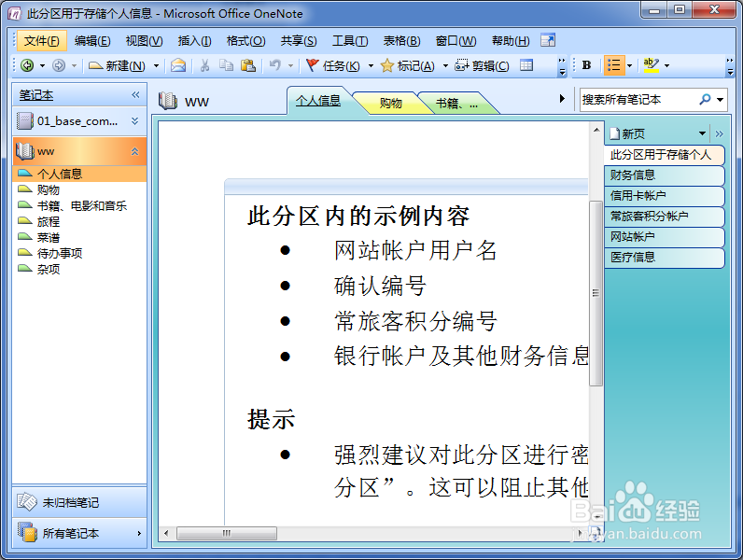Open the 编辑(E) menu
Image resolution: width=743 pixels, height=560 pixels.
[x=92, y=41]
